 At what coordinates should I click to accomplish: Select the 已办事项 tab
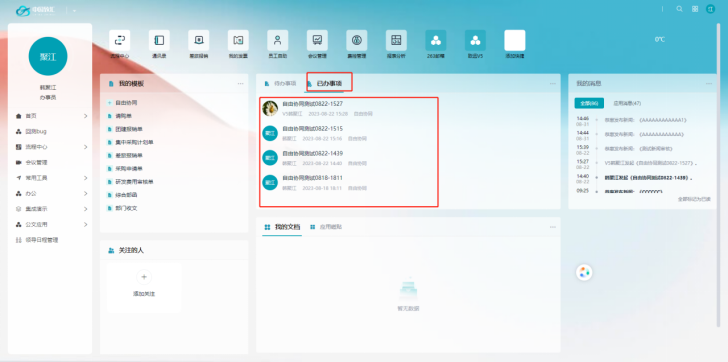325,84
